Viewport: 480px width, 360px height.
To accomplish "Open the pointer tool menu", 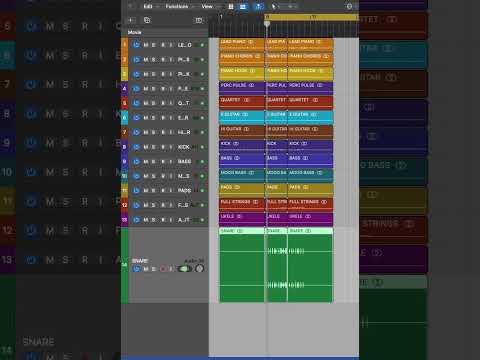I will pyautogui.click(x=275, y=6).
